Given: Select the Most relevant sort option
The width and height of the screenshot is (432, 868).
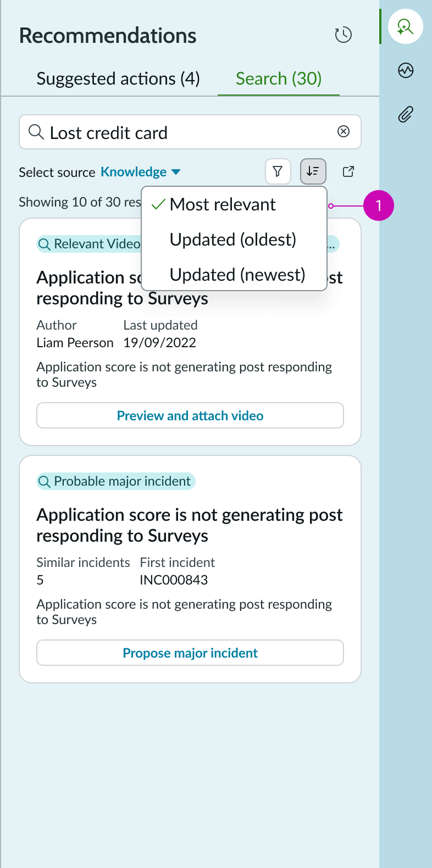Looking at the screenshot, I should (x=223, y=204).
